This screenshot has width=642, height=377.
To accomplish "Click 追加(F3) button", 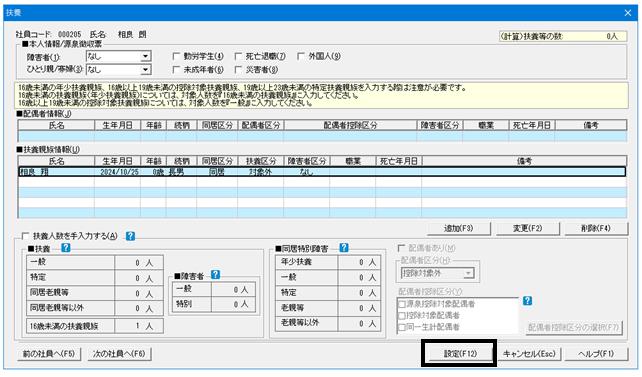I will (459, 228).
